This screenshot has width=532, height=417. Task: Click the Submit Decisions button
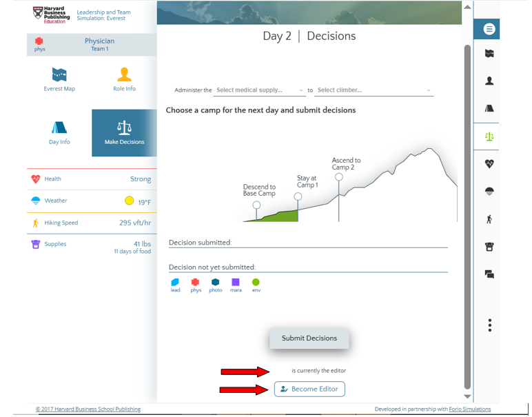309,338
